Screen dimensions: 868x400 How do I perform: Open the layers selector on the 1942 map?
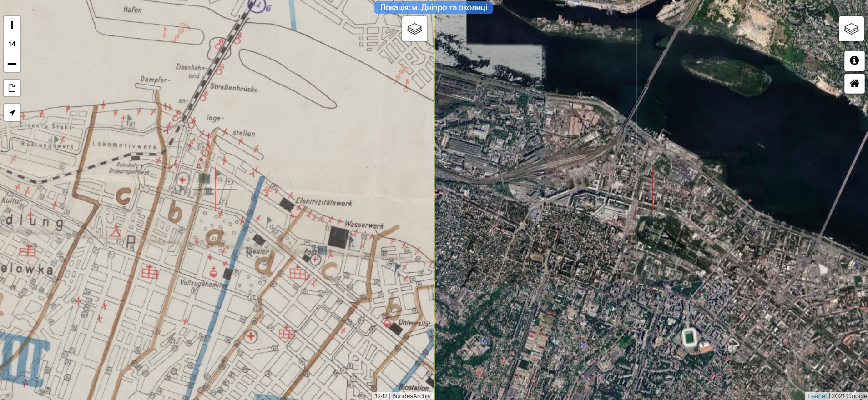(x=414, y=29)
